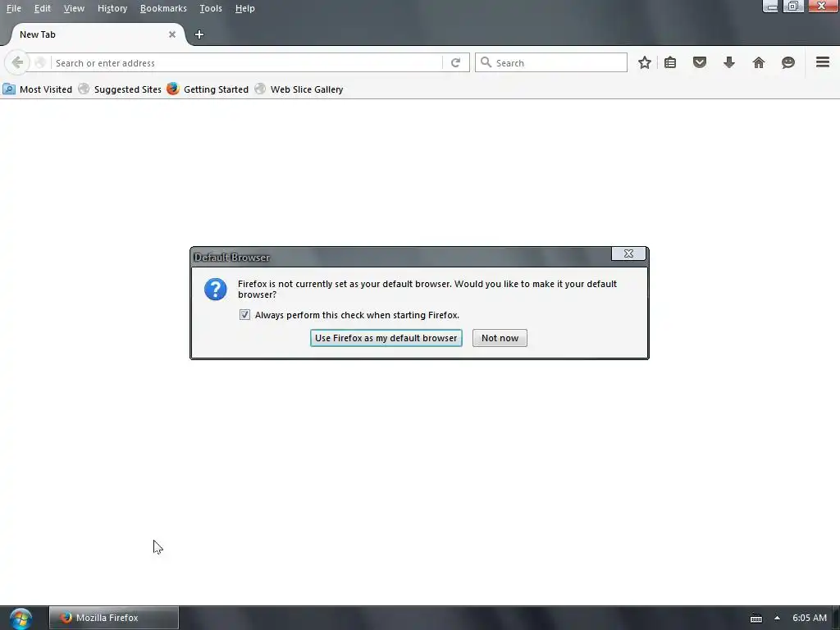Click Use Firefox as my default browser
Screen dimensions: 840x630
pos(386,338)
